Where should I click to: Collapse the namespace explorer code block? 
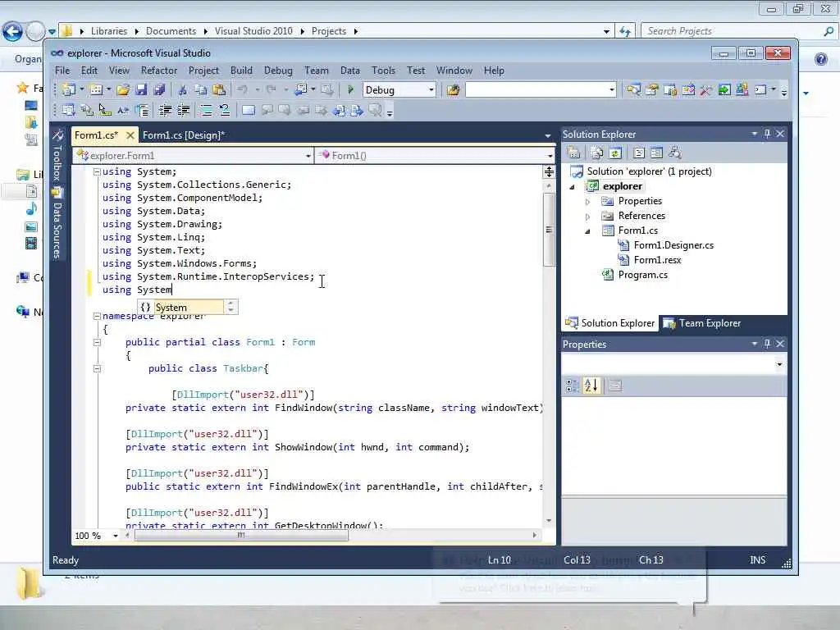(97, 316)
